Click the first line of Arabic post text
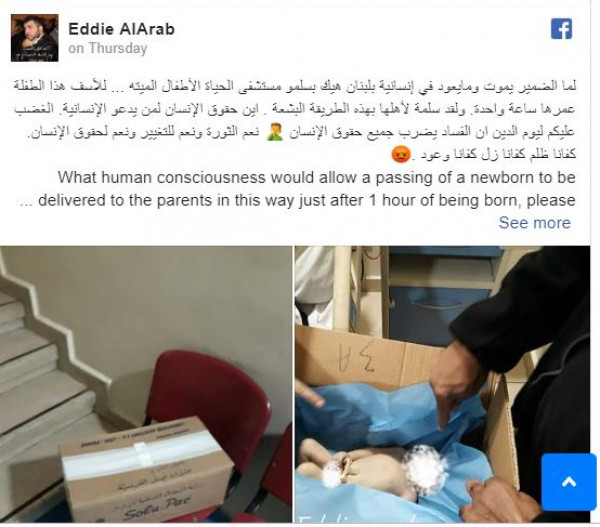600x527 pixels. [x=294, y=86]
